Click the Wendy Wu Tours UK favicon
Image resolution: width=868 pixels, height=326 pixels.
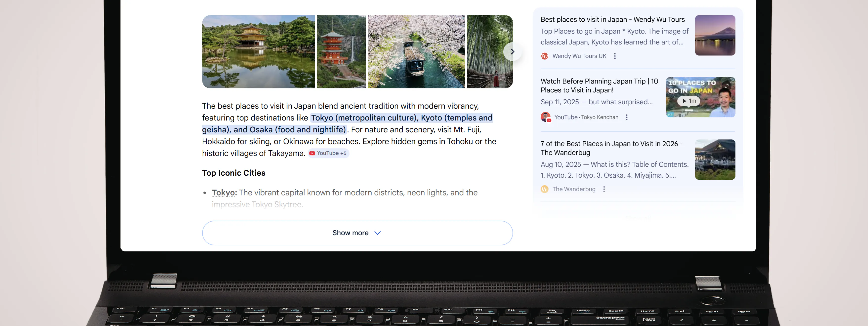[545, 56]
